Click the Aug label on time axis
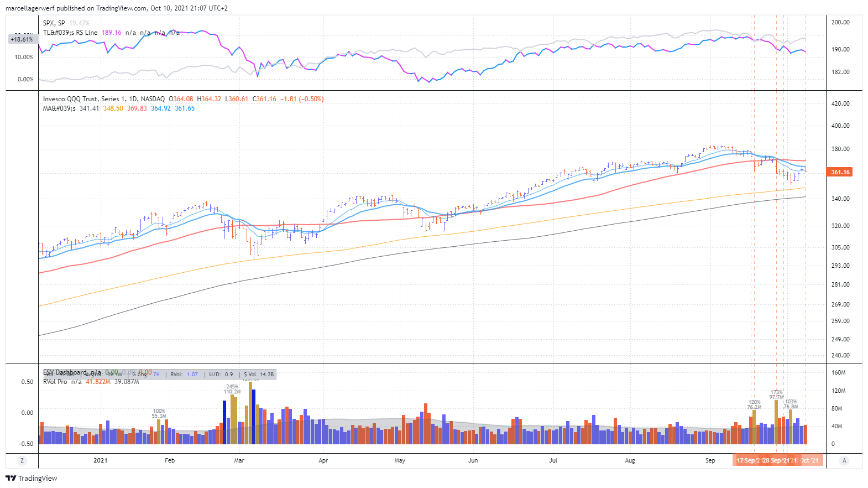The image size is (868, 488). pyautogui.click(x=630, y=460)
